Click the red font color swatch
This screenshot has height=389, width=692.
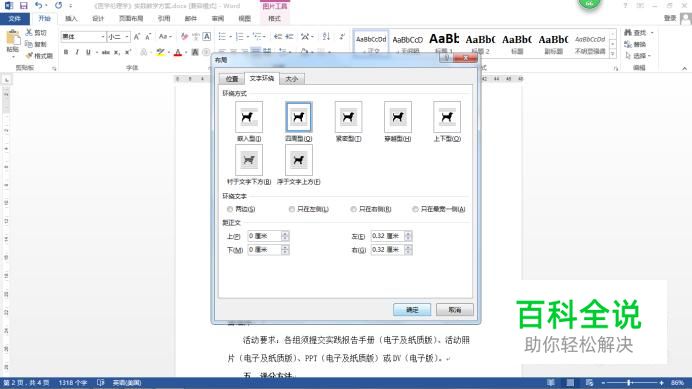click(178, 52)
